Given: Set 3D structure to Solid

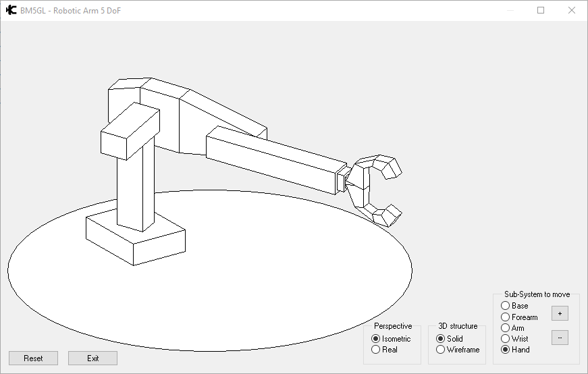Looking at the screenshot, I should (450, 339).
